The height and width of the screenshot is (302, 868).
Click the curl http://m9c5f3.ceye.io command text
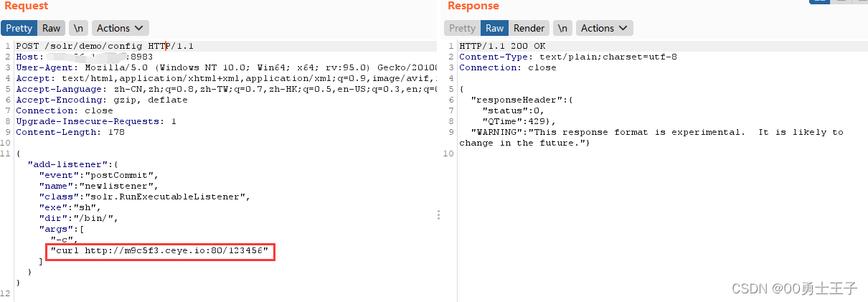pos(159,251)
